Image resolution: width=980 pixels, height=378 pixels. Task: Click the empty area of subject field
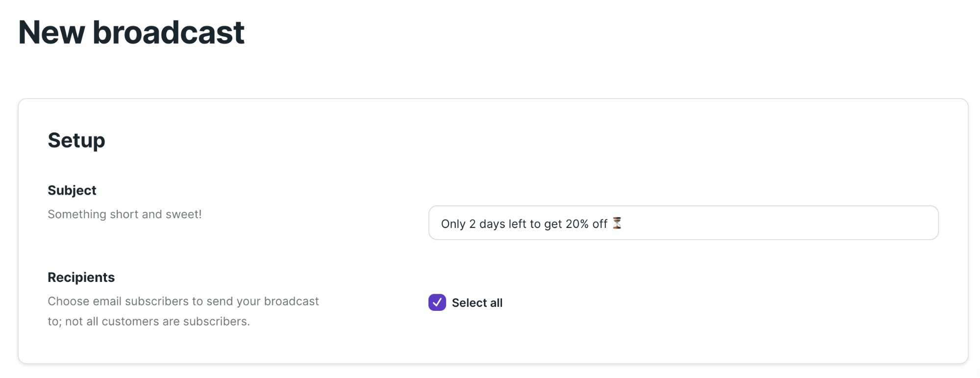point(779,223)
